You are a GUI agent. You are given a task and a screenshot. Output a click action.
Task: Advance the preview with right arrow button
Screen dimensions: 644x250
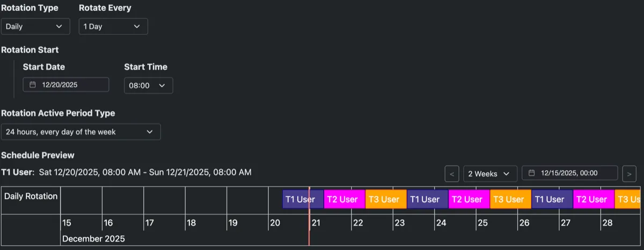(x=629, y=174)
